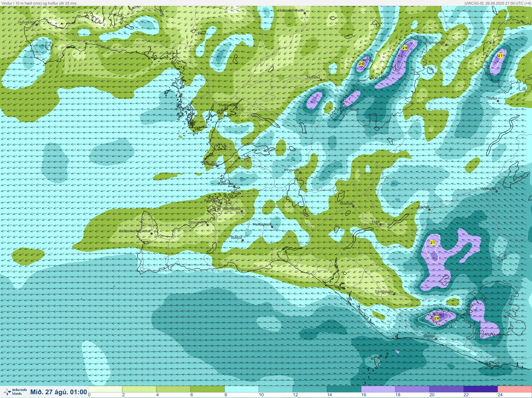Click the Bláfjöll label
This screenshot has height=398, width=532.
click(236, 238)
